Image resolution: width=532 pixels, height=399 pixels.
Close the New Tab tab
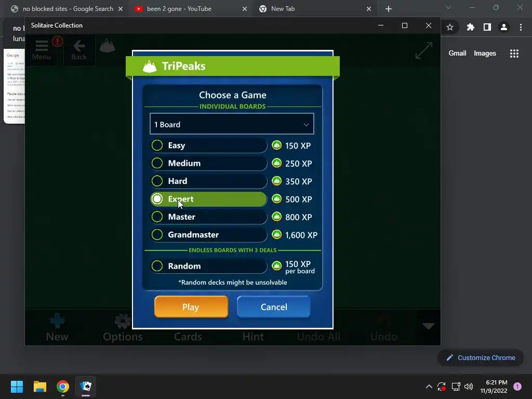click(369, 9)
